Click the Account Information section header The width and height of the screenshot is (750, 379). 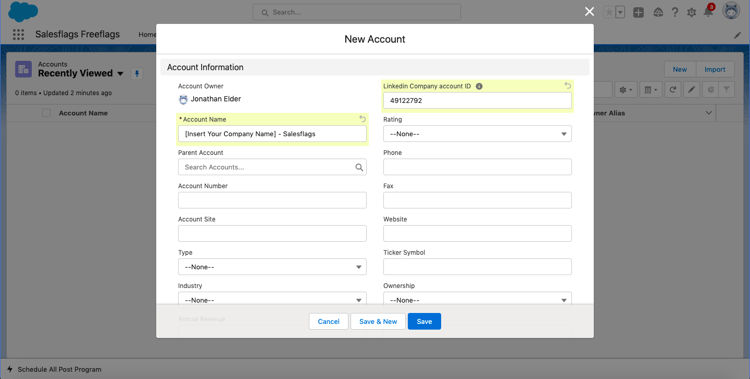point(375,67)
